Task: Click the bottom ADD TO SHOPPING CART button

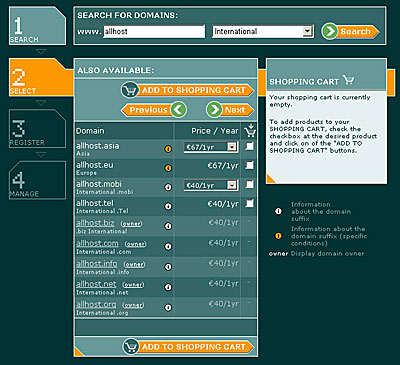Action: [x=188, y=347]
